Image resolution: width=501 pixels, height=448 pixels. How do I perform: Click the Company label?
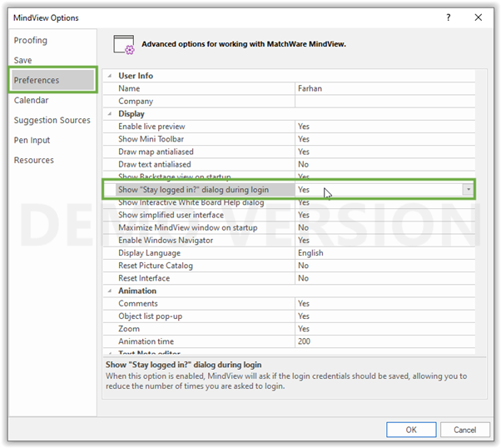coord(136,101)
